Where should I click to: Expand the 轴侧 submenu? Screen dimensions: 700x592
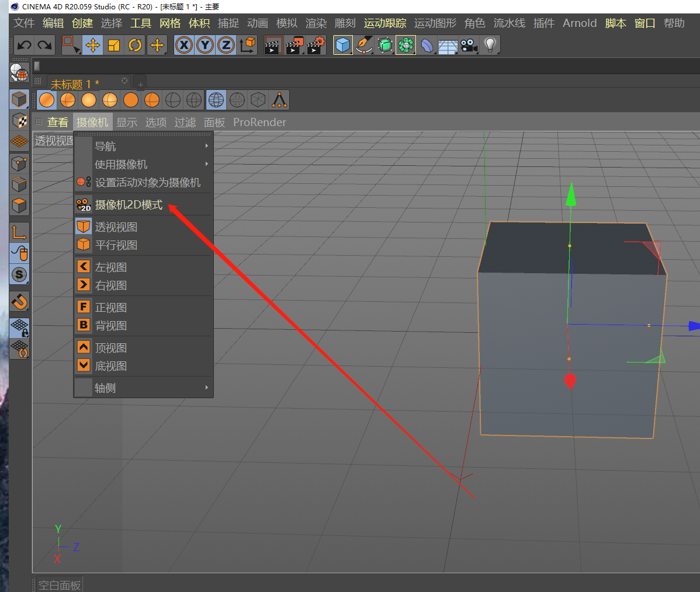click(x=143, y=388)
